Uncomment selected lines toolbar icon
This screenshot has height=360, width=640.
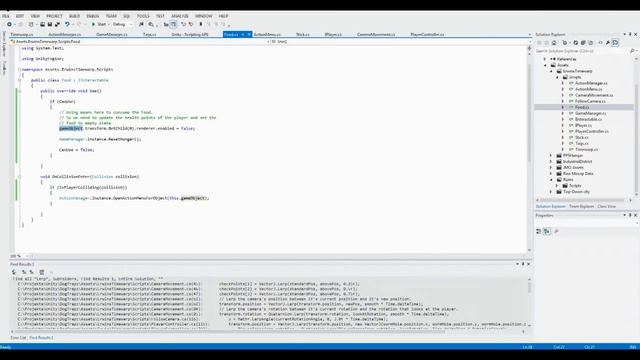tap(191, 24)
